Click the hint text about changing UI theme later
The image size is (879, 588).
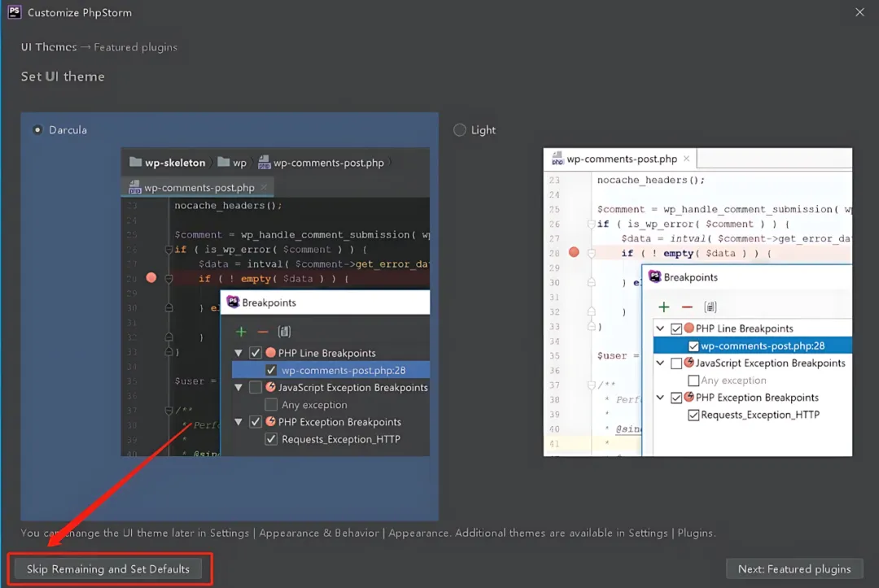pos(368,533)
